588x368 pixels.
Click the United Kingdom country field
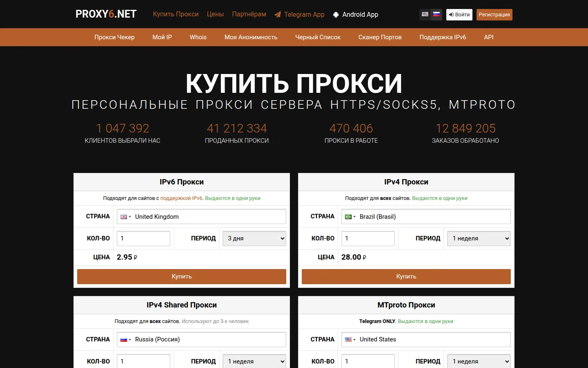(201, 216)
